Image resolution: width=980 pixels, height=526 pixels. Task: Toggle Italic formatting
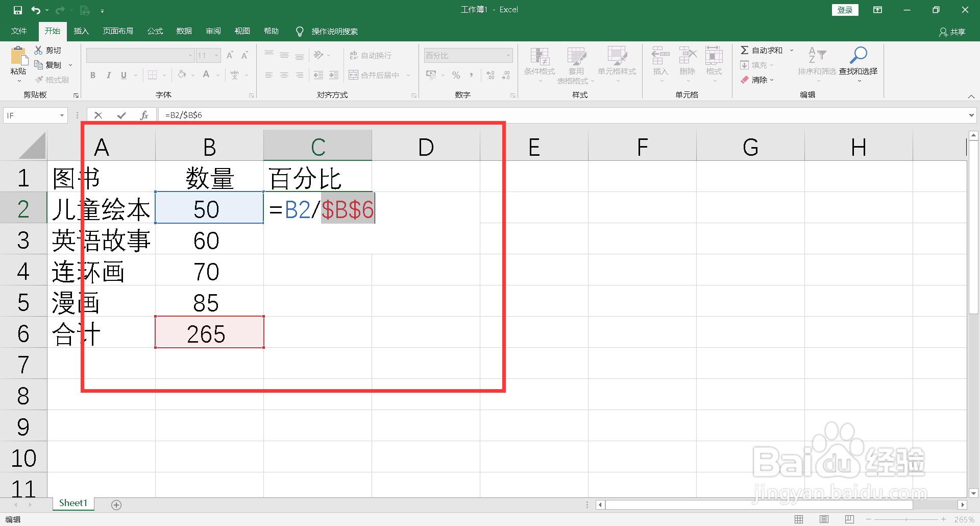pos(108,75)
